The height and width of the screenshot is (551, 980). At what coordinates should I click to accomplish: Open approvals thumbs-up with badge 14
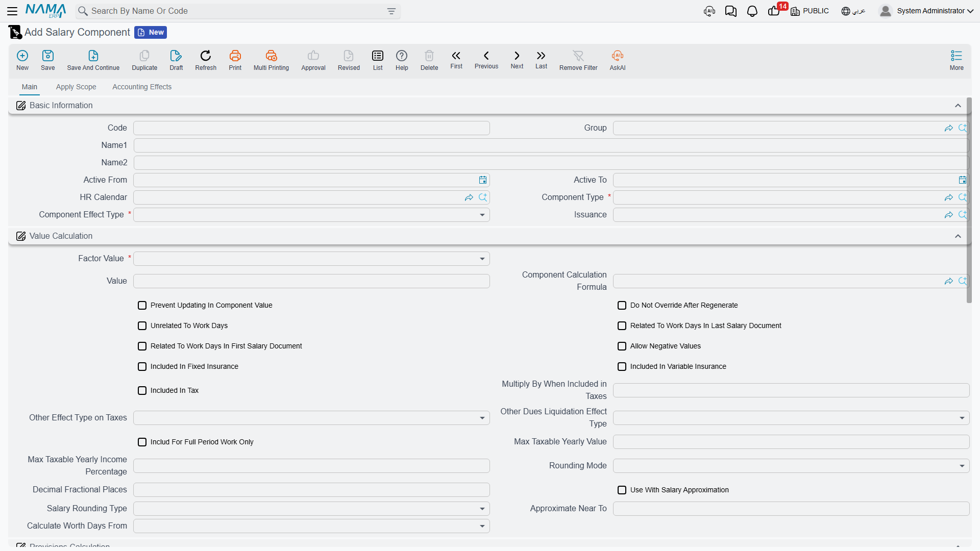(775, 10)
